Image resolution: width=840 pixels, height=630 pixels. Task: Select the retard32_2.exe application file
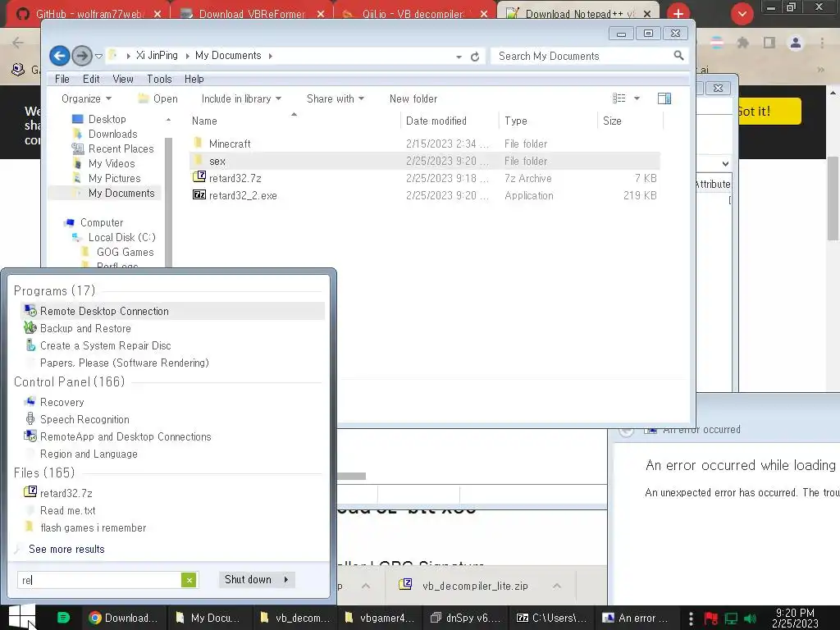click(x=242, y=195)
